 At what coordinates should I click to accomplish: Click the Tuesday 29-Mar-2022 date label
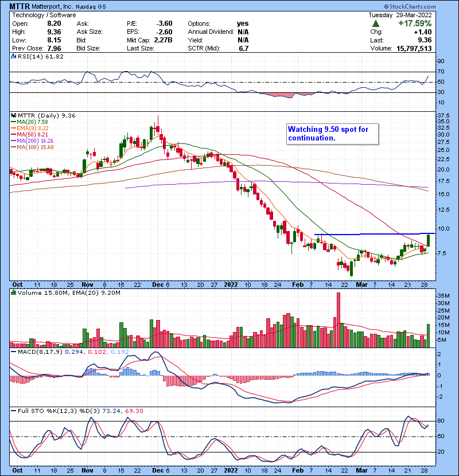pos(400,15)
